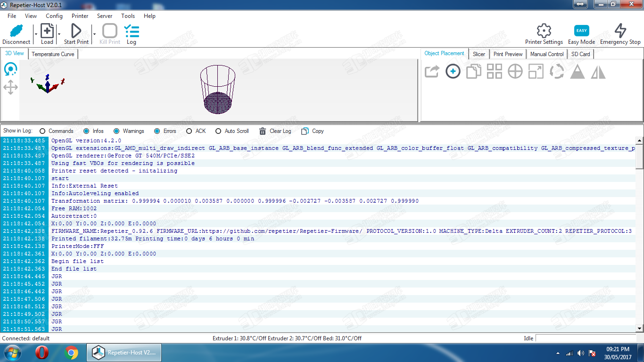
Task: Open the Windows Start button
Action: (13, 353)
